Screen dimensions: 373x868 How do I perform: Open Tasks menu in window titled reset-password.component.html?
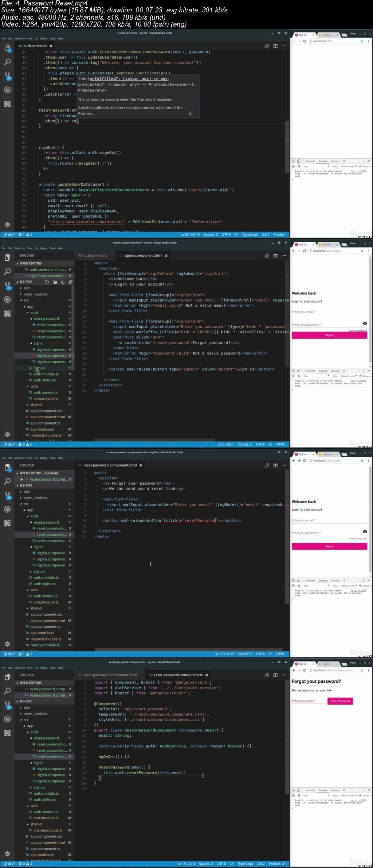tap(53, 458)
